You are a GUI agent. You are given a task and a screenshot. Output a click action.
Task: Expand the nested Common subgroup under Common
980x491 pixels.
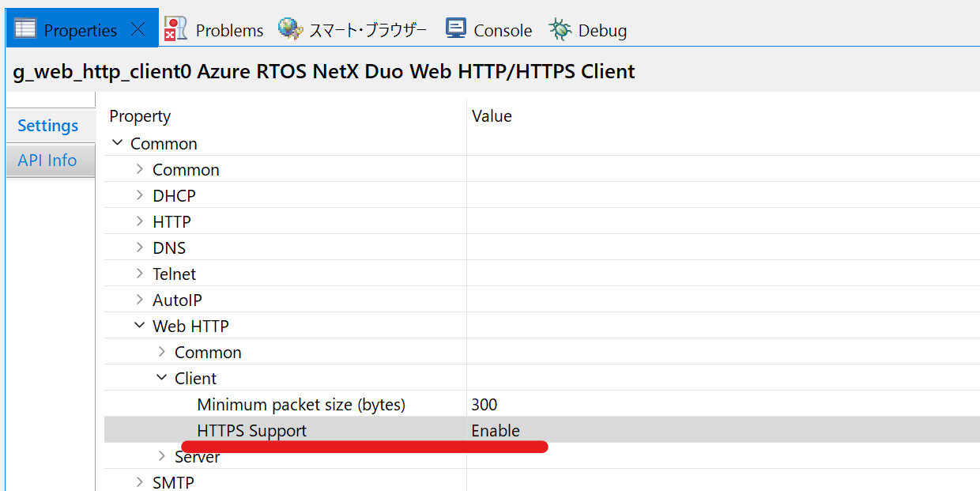pos(140,169)
